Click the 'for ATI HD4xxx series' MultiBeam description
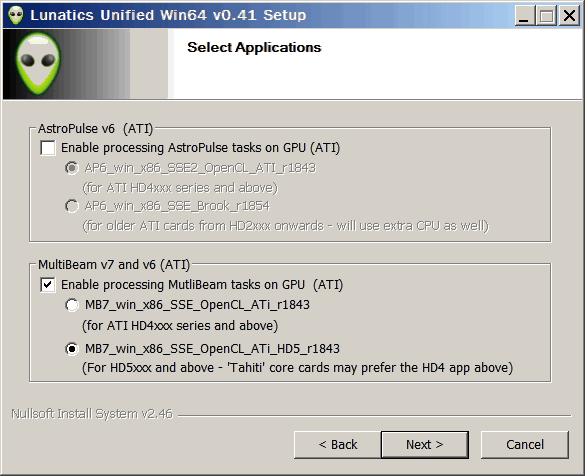This screenshot has height=476, width=585. pos(180,326)
